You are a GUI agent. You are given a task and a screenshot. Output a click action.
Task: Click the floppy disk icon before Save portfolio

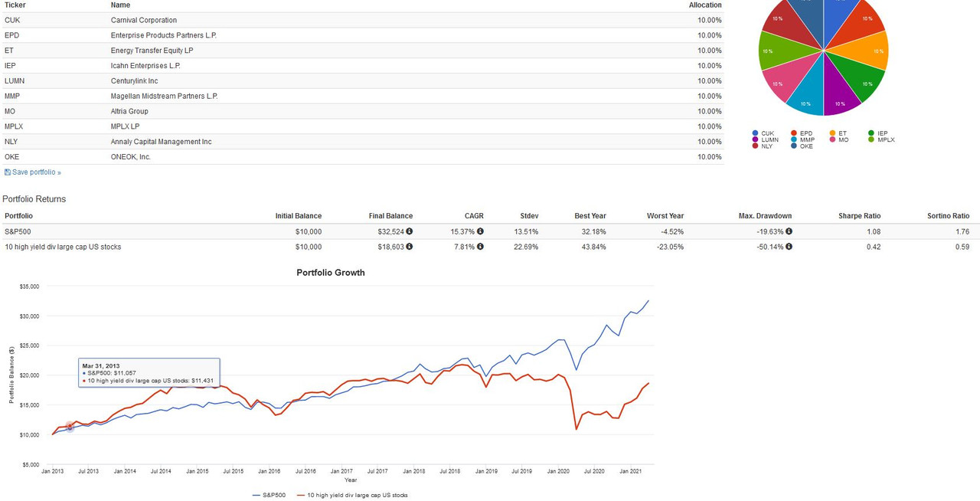tap(8, 172)
